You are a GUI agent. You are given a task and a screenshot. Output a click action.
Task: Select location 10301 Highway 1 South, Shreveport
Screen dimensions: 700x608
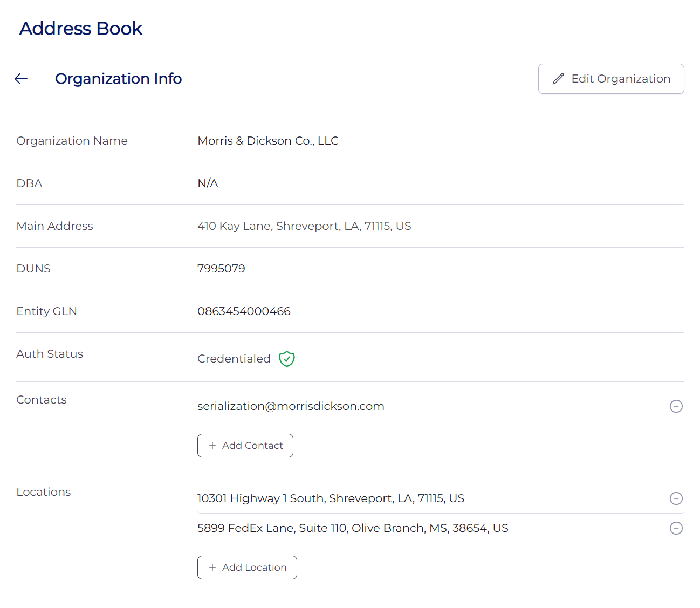[331, 498]
